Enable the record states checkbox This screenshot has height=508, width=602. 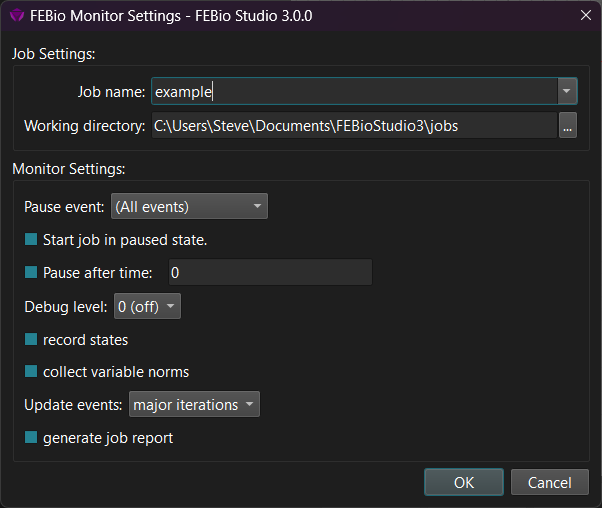(x=31, y=339)
